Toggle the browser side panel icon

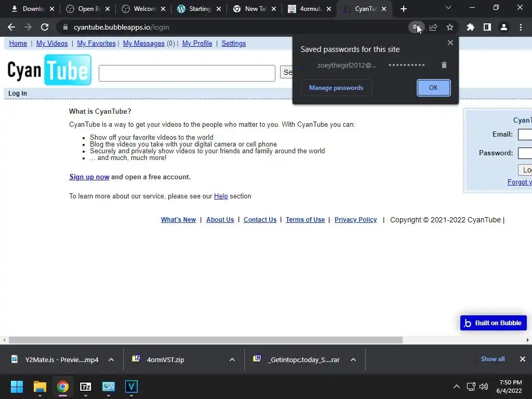(487, 27)
